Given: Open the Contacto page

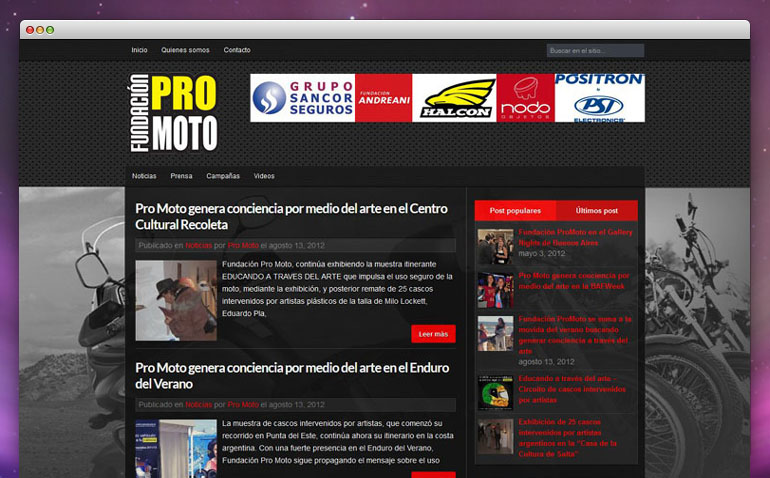Looking at the screenshot, I should tap(237, 50).
